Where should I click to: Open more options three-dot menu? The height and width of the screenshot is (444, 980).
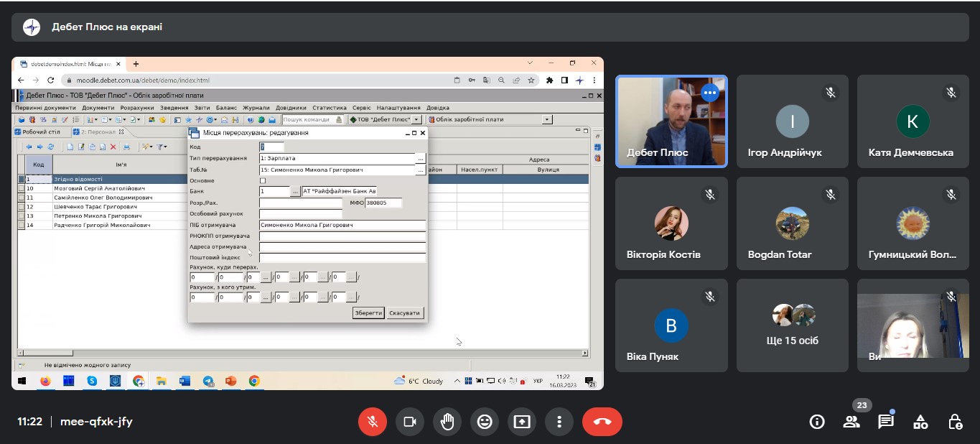coord(559,422)
